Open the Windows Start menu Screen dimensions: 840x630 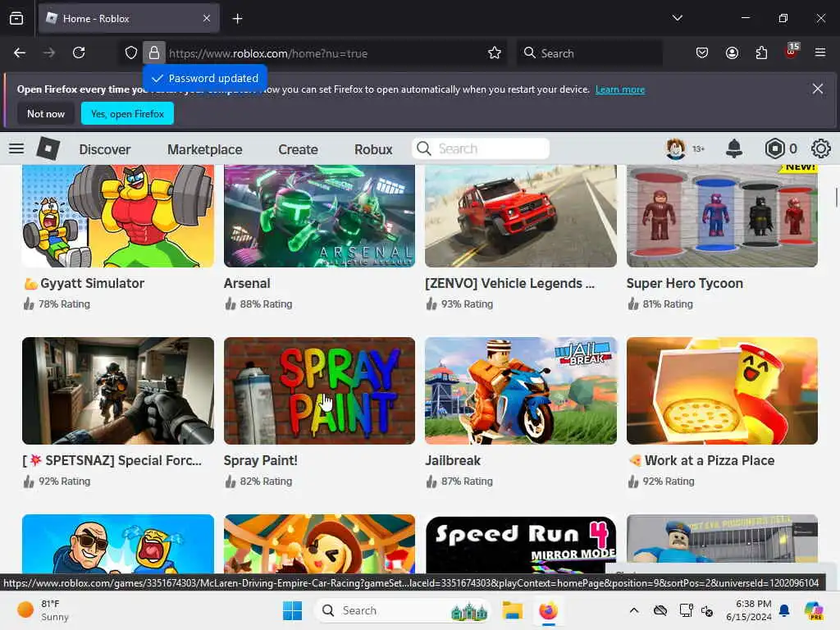tap(293, 610)
